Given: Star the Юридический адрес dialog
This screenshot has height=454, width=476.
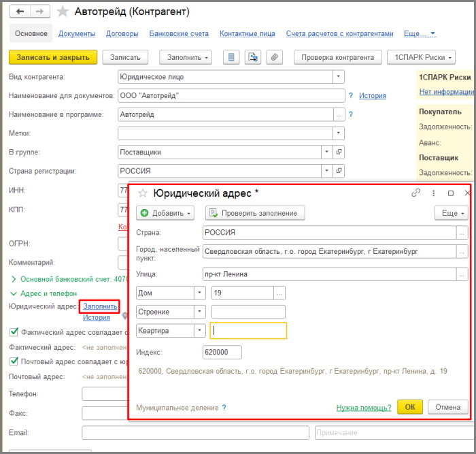Looking at the screenshot, I should 143,193.
